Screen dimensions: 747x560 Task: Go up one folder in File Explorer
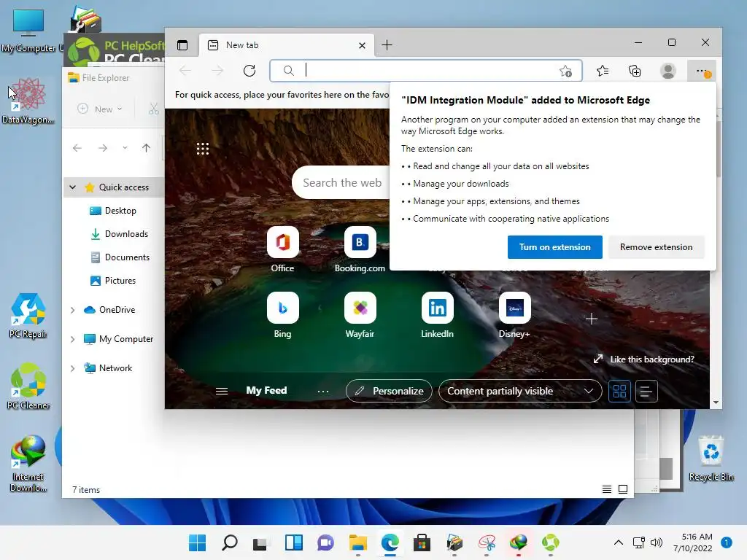click(146, 148)
